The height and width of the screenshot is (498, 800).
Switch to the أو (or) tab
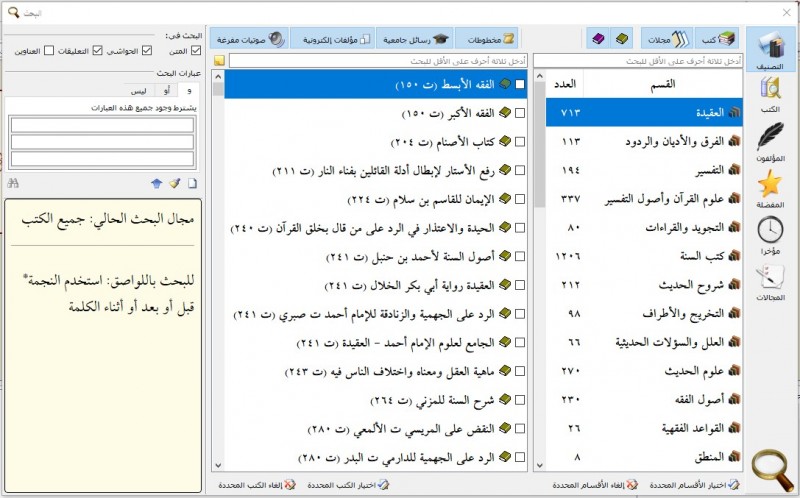point(166,91)
